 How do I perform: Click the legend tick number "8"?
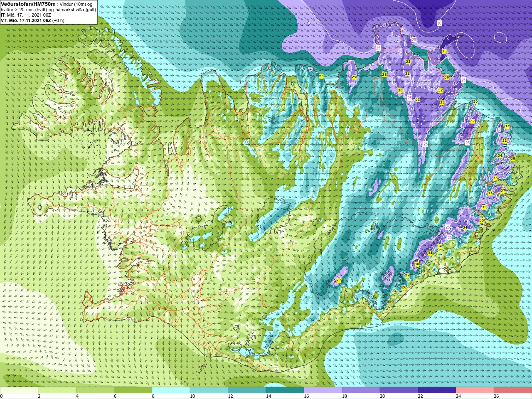(153, 396)
